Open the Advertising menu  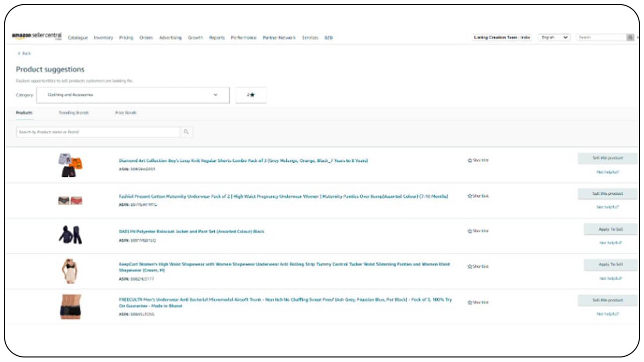(x=170, y=38)
